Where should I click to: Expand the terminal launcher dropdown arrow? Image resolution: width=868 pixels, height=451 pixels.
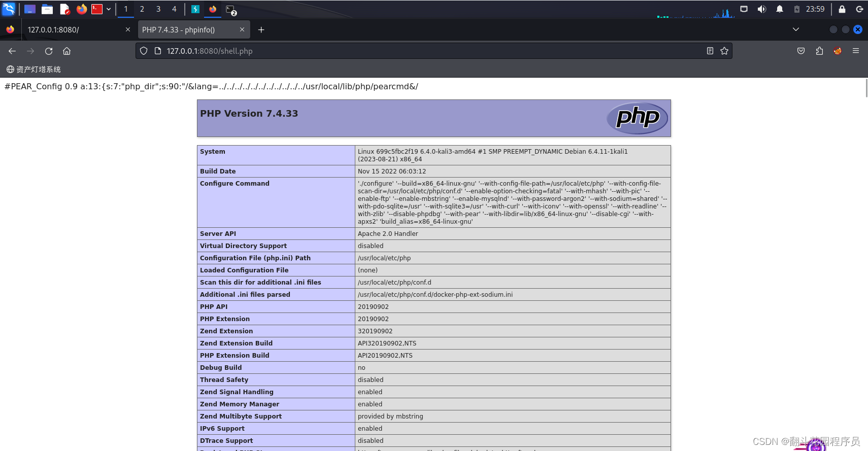pyautogui.click(x=109, y=9)
